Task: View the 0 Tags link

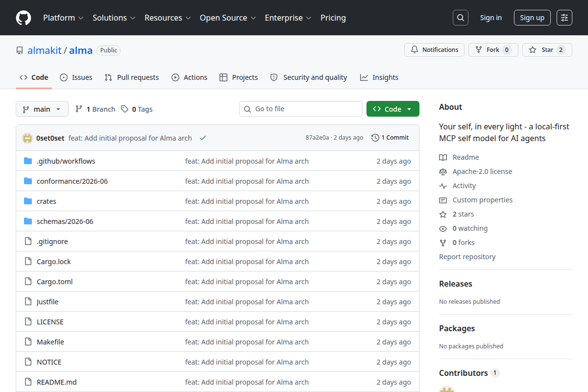Action: (137, 109)
